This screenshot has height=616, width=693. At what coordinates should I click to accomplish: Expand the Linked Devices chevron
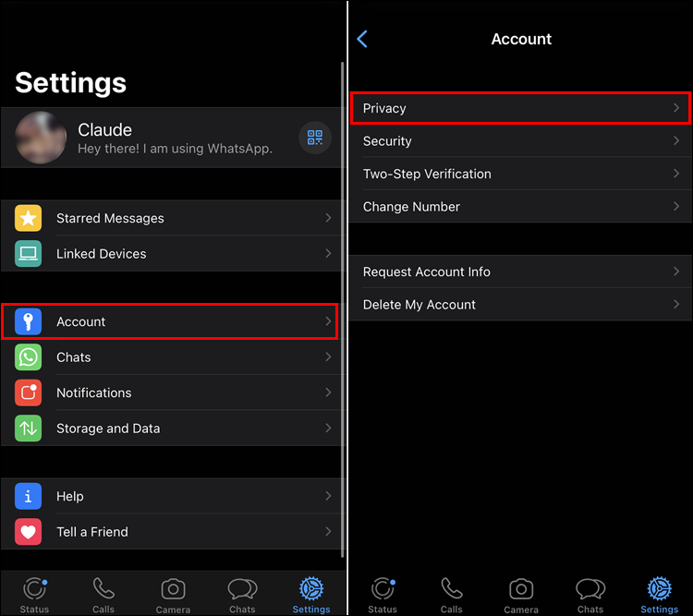coord(328,253)
